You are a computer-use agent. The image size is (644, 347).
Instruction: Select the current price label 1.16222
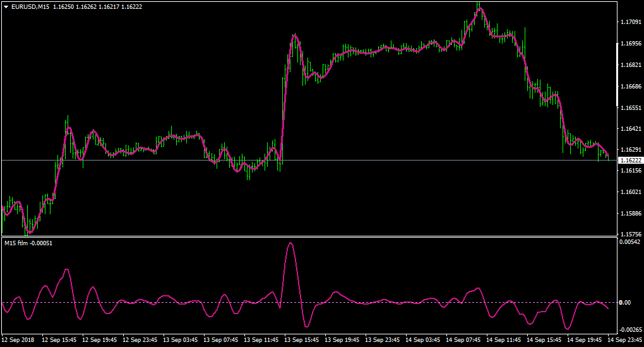631,161
